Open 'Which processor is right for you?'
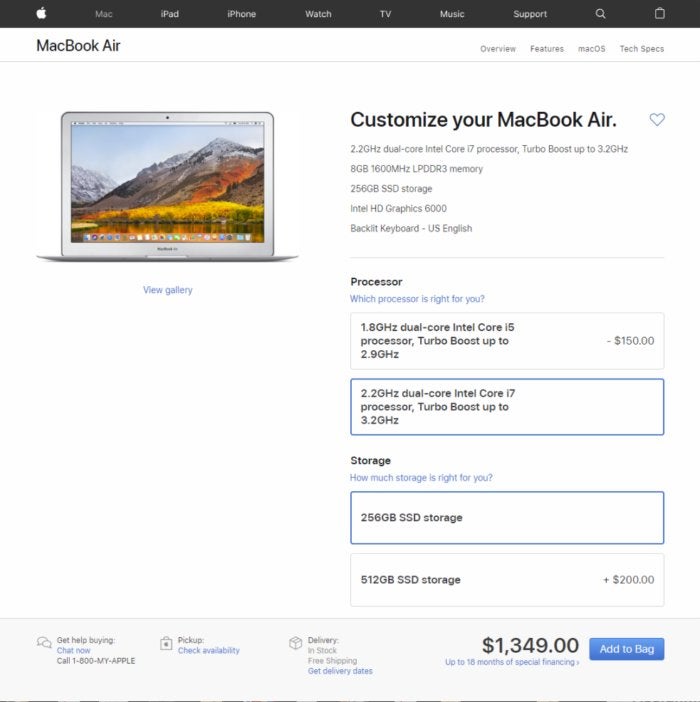Image resolution: width=700 pixels, height=702 pixels. tap(417, 299)
